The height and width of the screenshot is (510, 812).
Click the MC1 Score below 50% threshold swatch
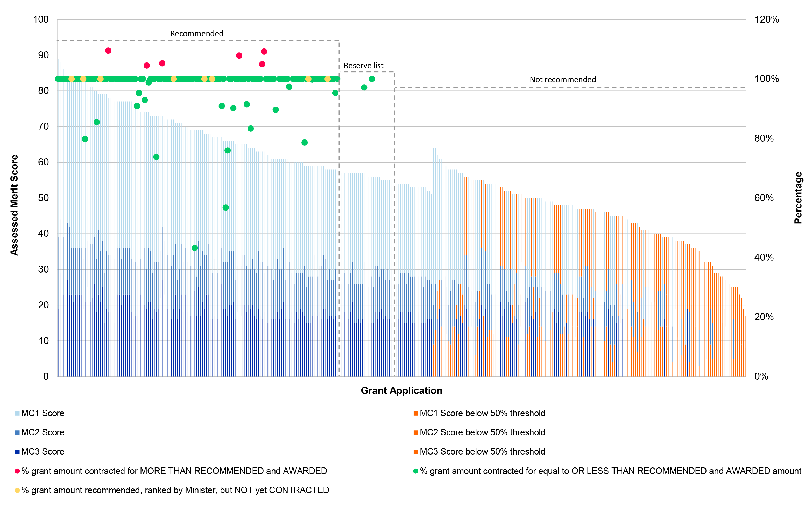(416, 414)
